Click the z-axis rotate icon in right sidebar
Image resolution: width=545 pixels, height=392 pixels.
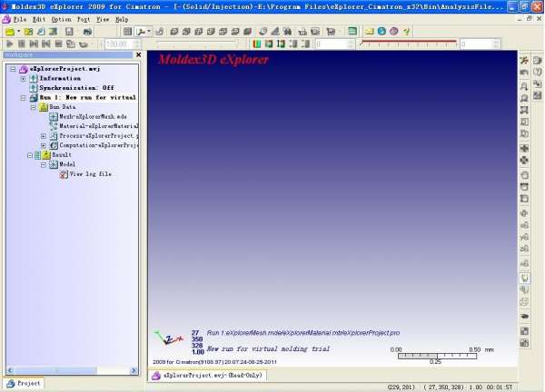click(x=524, y=249)
